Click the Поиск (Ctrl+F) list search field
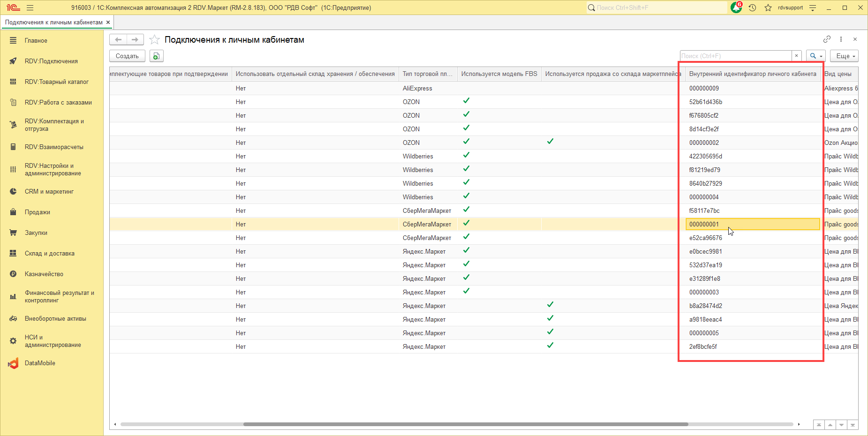This screenshot has height=436, width=868. point(735,56)
